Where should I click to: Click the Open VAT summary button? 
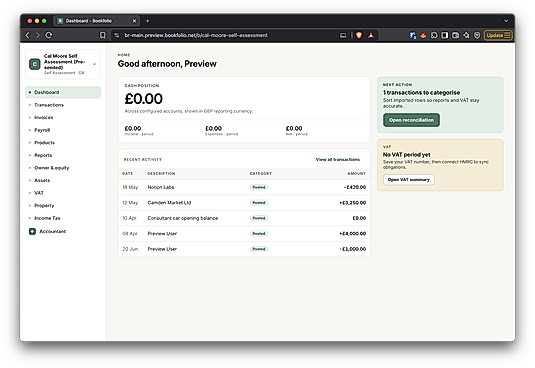(408, 180)
